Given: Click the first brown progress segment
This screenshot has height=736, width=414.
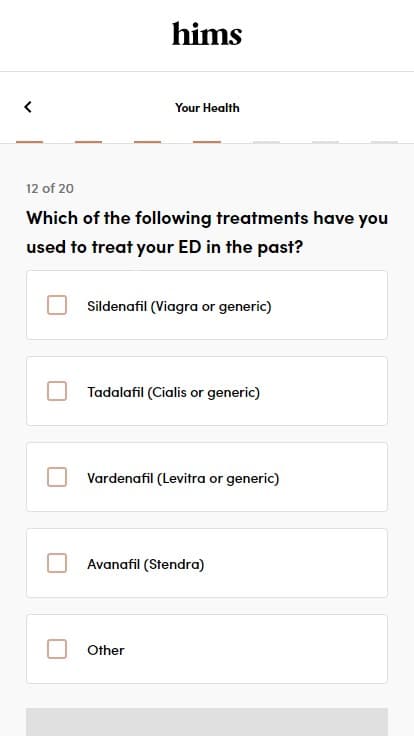Looking at the screenshot, I should point(30,142).
